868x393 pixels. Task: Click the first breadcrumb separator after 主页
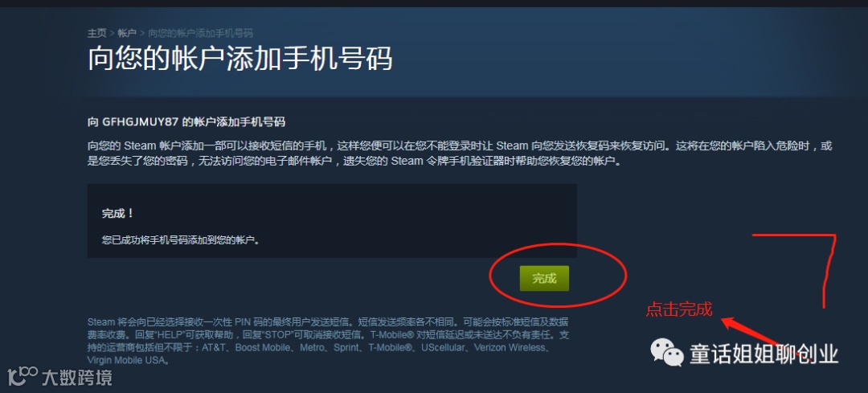pyautogui.click(x=113, y=33)
